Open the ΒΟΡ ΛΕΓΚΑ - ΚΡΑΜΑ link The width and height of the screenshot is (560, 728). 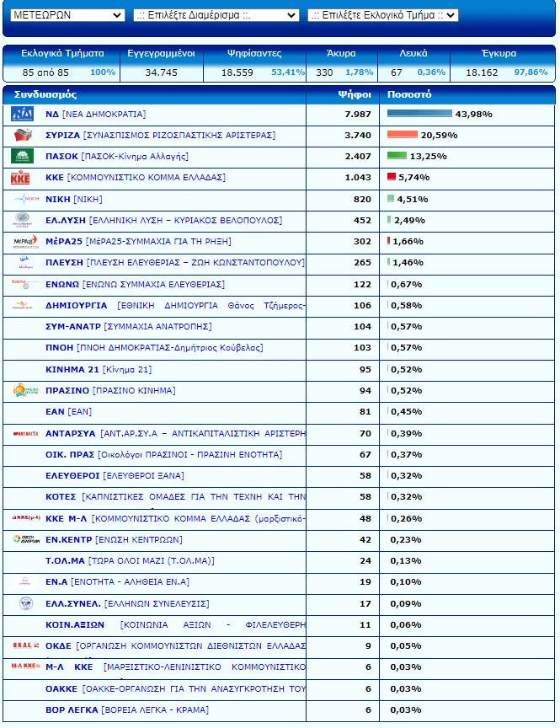[x=127, y=709]
